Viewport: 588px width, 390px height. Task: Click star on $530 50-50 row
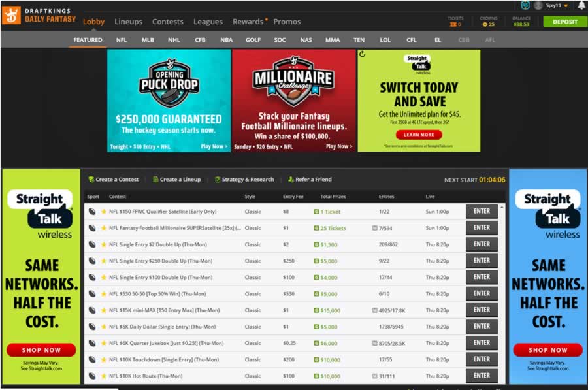point(103,293)
